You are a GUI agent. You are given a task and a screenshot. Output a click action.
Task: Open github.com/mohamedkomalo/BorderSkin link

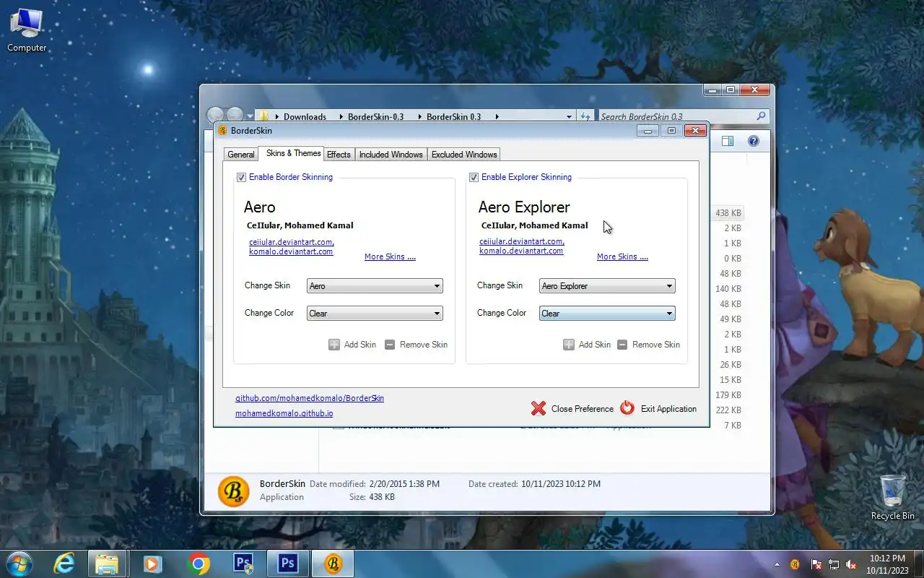click(310, 398)
